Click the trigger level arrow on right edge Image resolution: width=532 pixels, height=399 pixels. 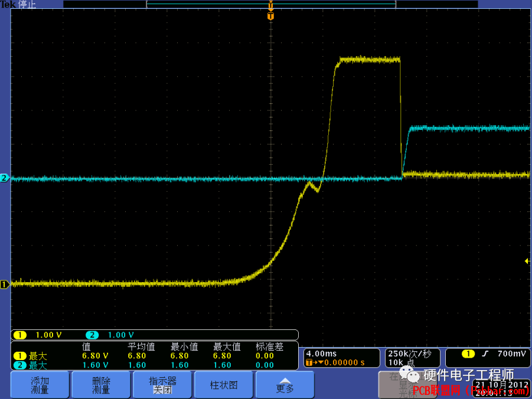527,261
